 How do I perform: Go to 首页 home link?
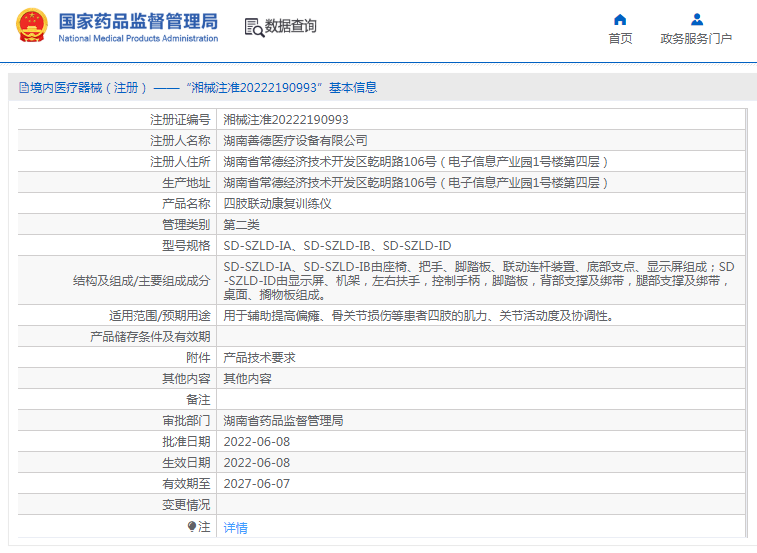(x=620, y=39)
